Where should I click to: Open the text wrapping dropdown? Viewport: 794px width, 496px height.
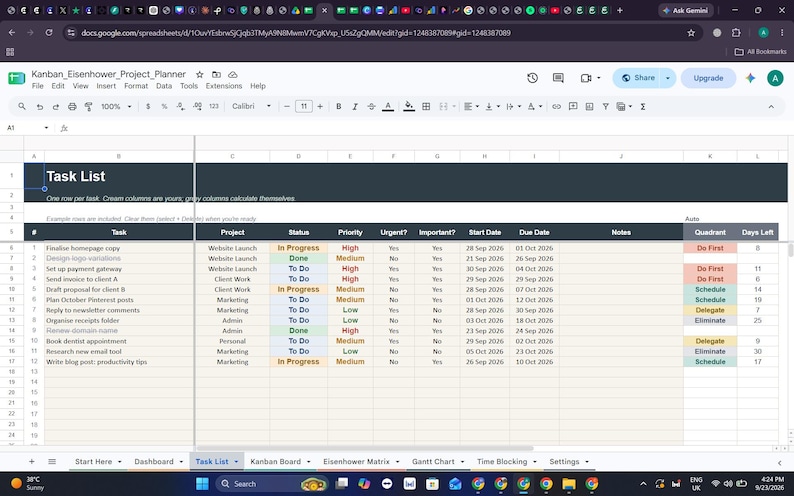point(513,106)
